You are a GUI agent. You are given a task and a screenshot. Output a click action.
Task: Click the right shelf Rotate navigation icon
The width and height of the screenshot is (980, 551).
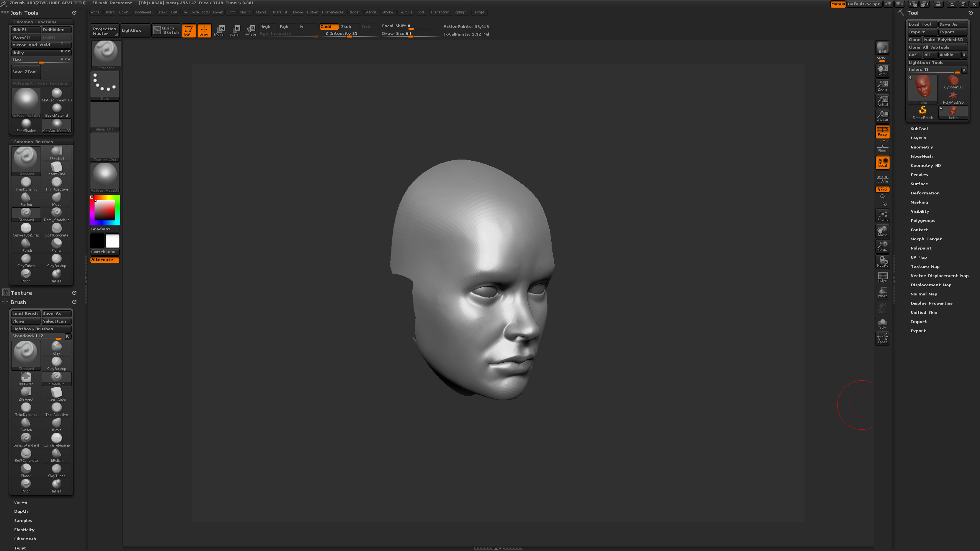tap(882, 262)
